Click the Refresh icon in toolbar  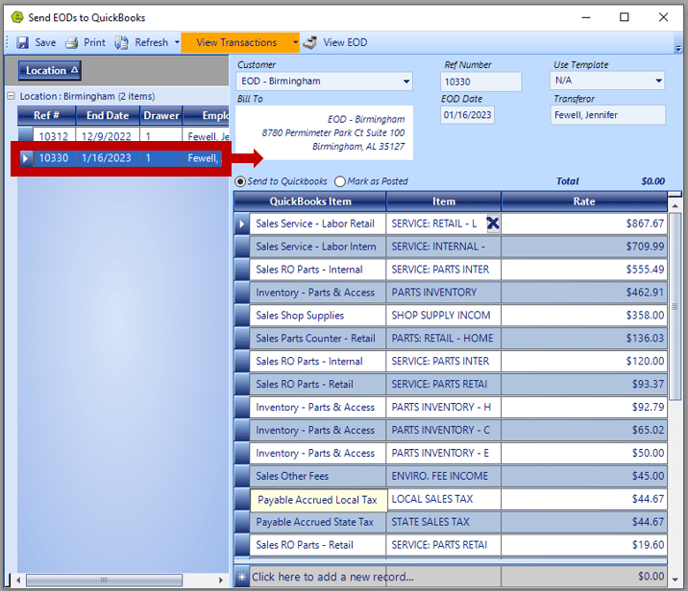click(121, 43)
